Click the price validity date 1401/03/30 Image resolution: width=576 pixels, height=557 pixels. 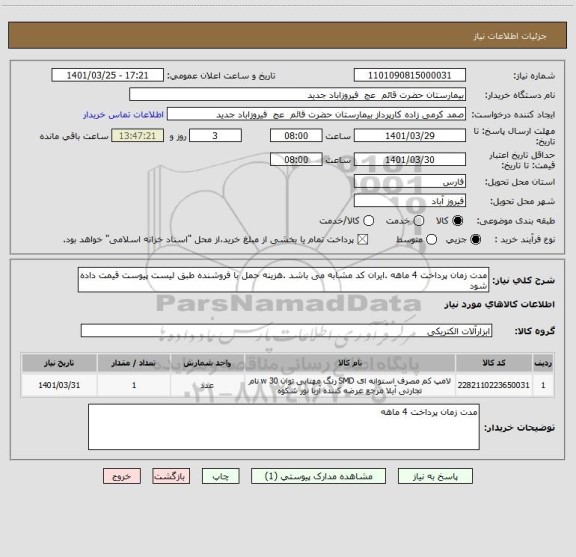[x=410, y=159]
